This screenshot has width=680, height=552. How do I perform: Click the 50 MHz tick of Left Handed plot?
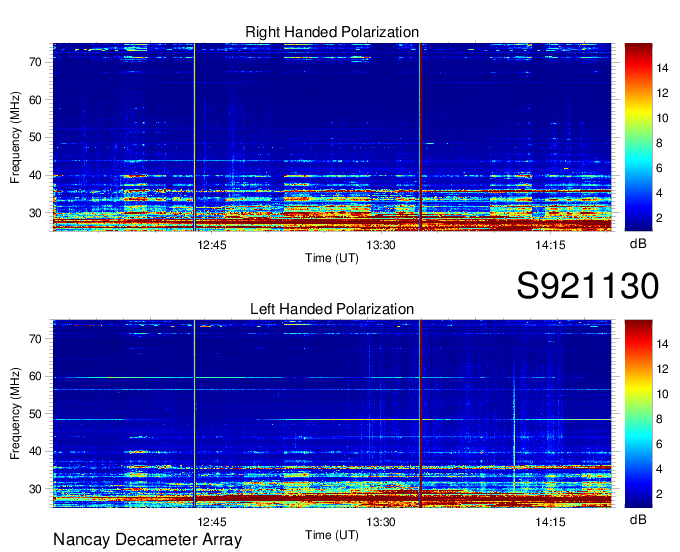[36, 414]
